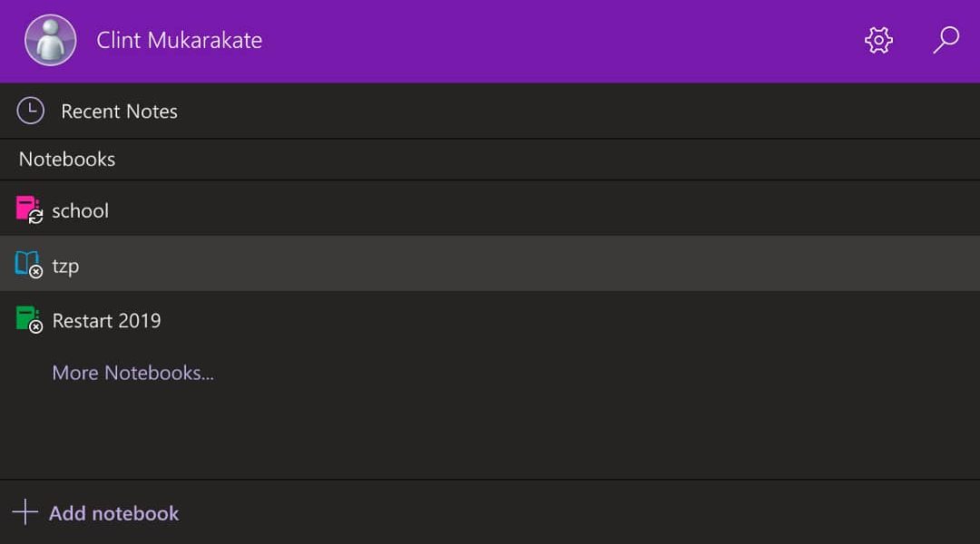Click the sync badge on school notebook
This screenshot has height=544, width=980.
coord(36,218)
